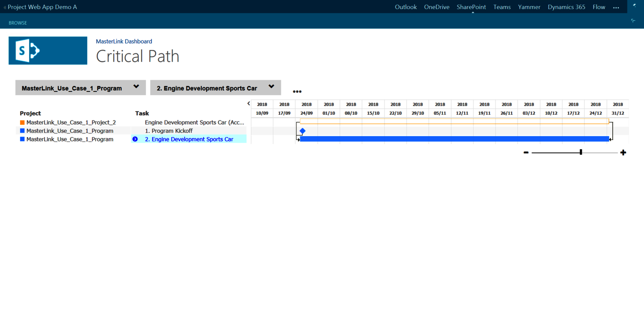644x314 pixels.
Task: Open the MasterLink Dashboard link
Action: pos(124,41)
